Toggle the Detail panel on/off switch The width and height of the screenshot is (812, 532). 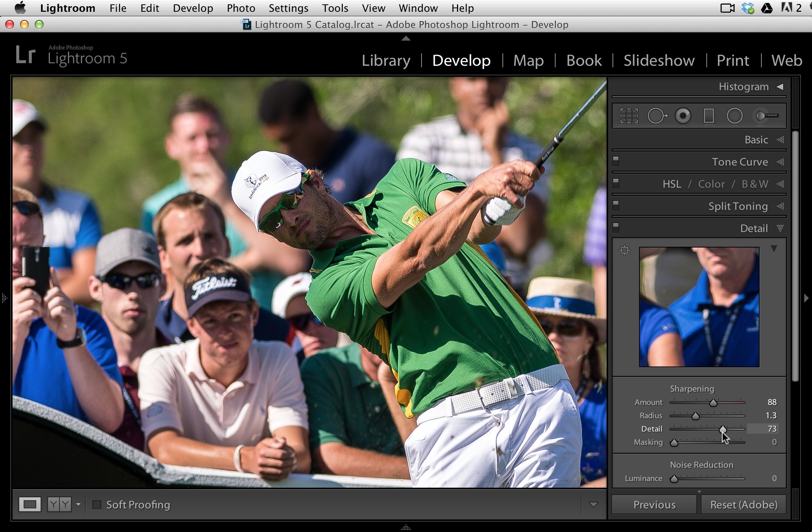[616, 228]
